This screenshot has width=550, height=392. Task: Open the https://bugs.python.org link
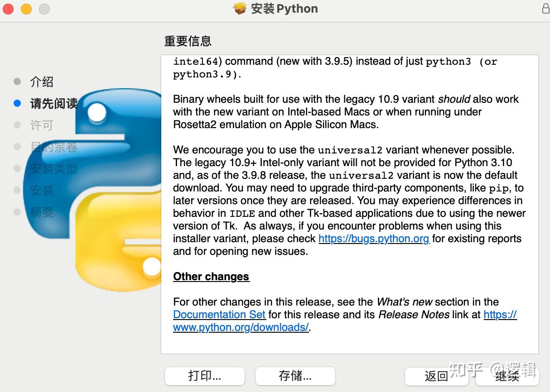point(373,239)
